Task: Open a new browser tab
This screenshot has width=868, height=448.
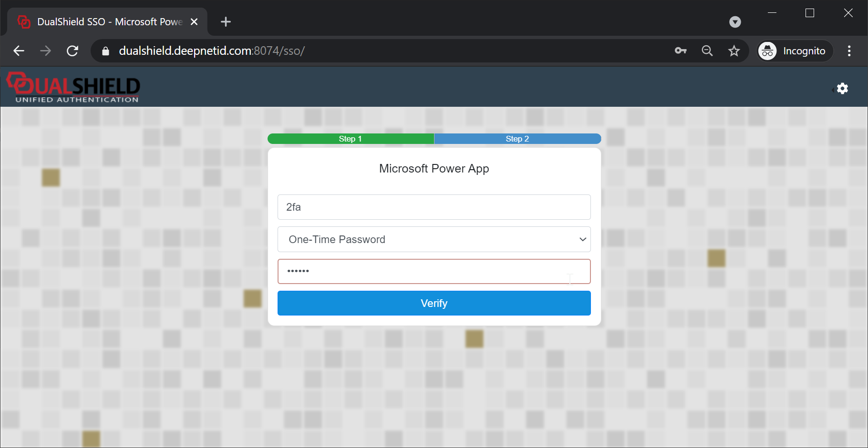Action: pyautogui.click(x=226, y=22)
